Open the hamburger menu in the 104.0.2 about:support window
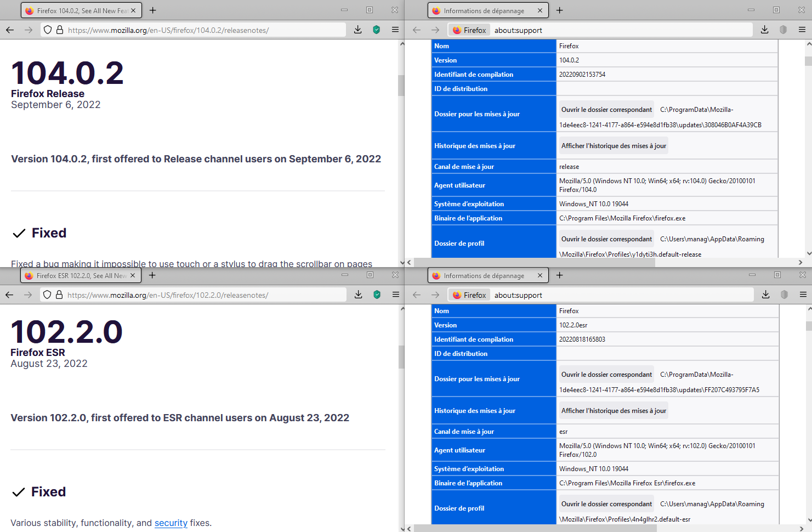Image resolution: width=812 pixels, height=532 pixels. coord(802,30)
